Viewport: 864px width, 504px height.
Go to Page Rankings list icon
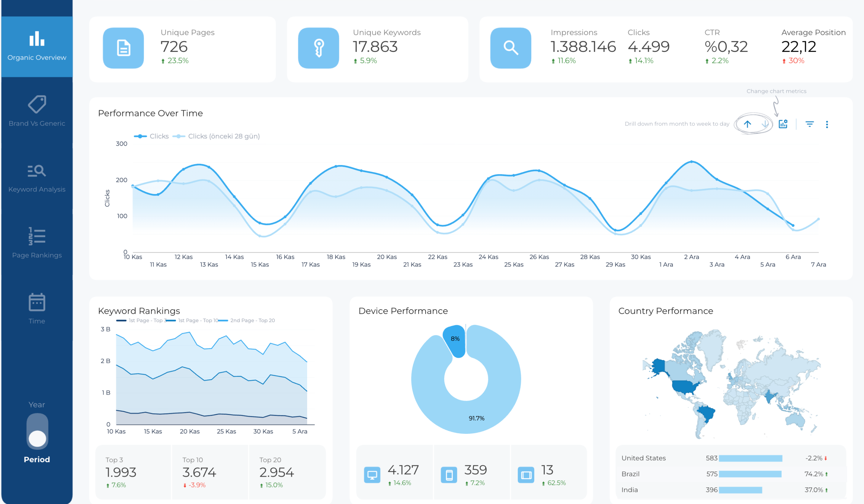37,236
